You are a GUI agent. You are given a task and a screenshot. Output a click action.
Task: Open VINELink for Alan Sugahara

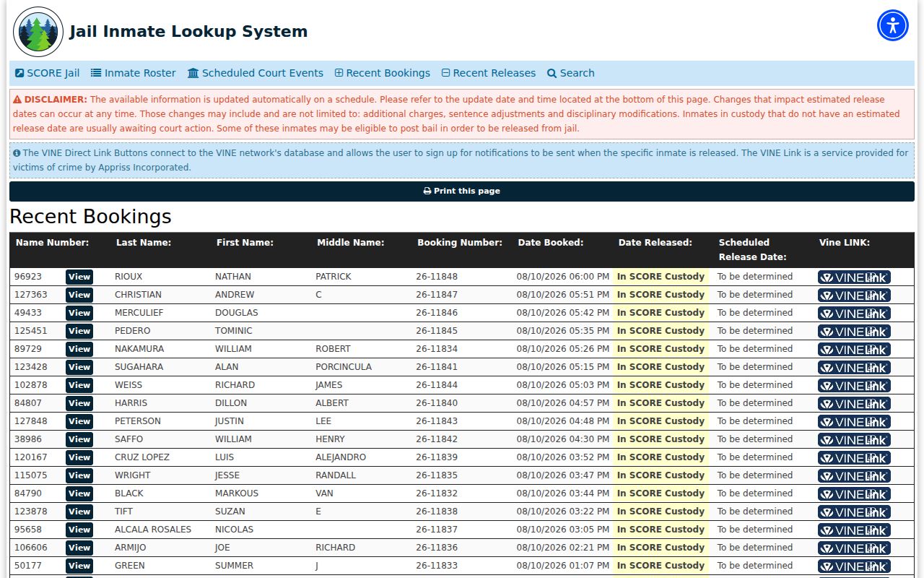click(x=854, y=367)
